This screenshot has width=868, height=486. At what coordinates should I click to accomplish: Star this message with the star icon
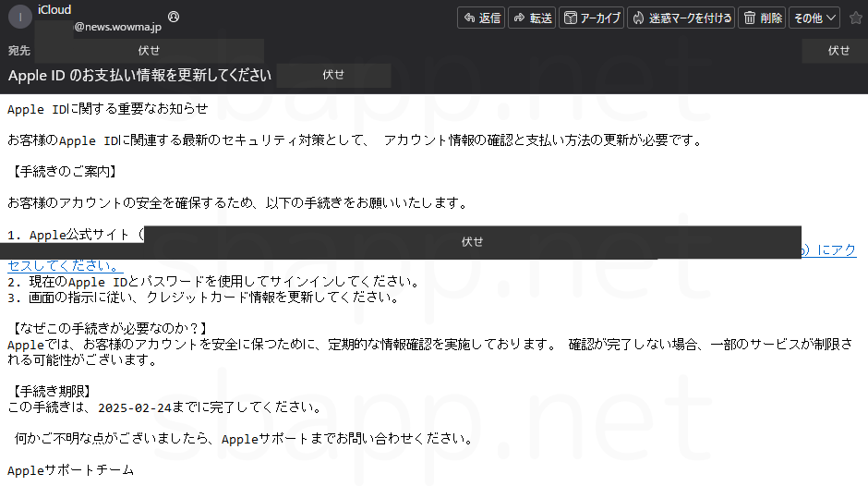(855, 18)
